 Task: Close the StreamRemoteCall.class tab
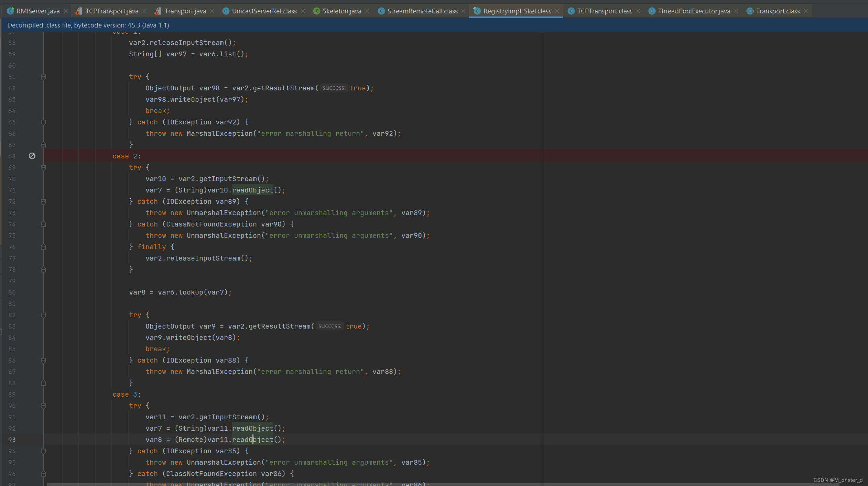coord(463,11)
